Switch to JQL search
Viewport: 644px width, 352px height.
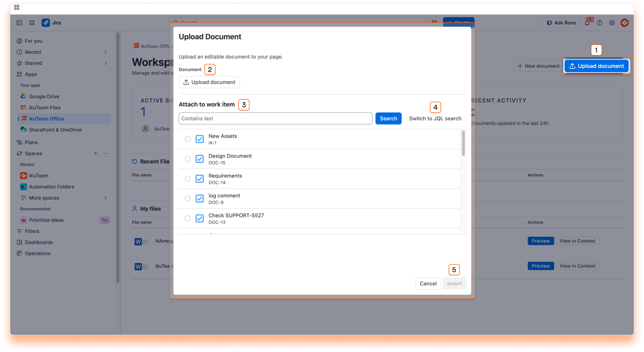coord(435,118)
